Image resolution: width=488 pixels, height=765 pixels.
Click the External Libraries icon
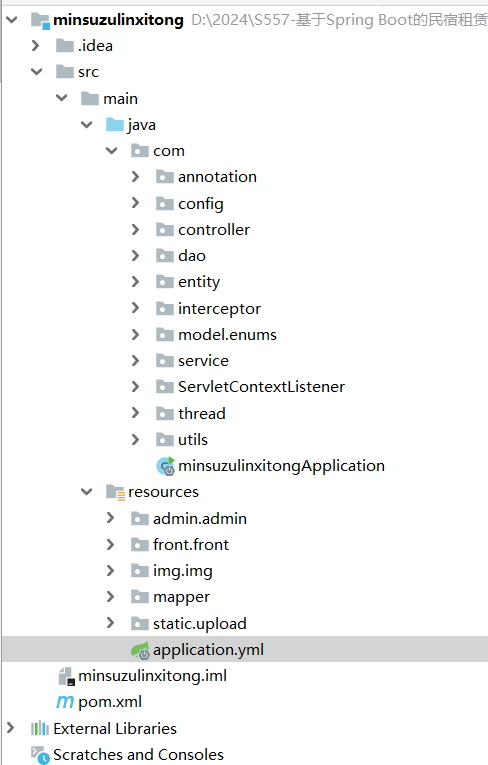click(x=40, y=728)
